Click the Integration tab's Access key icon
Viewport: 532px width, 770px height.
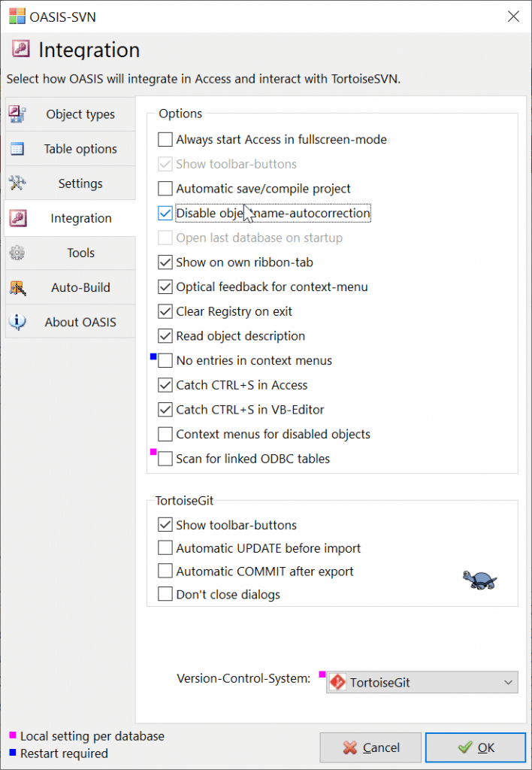click(x=18, y=218)
